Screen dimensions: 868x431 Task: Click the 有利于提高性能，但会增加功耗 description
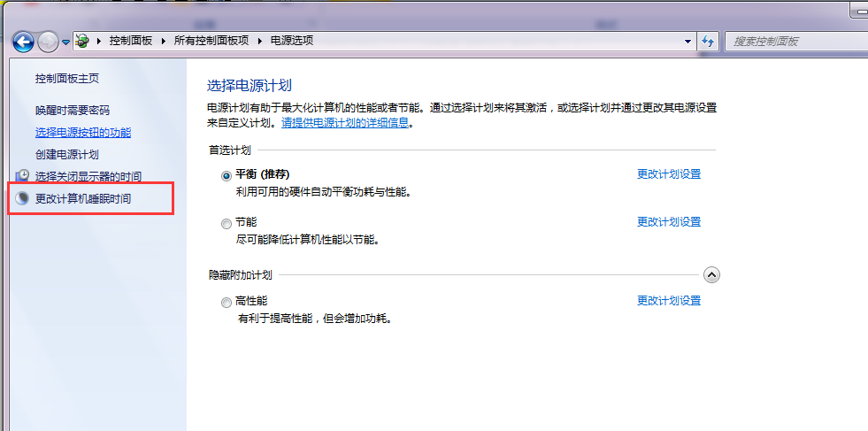pyautogui.click(x=315, y=319)
